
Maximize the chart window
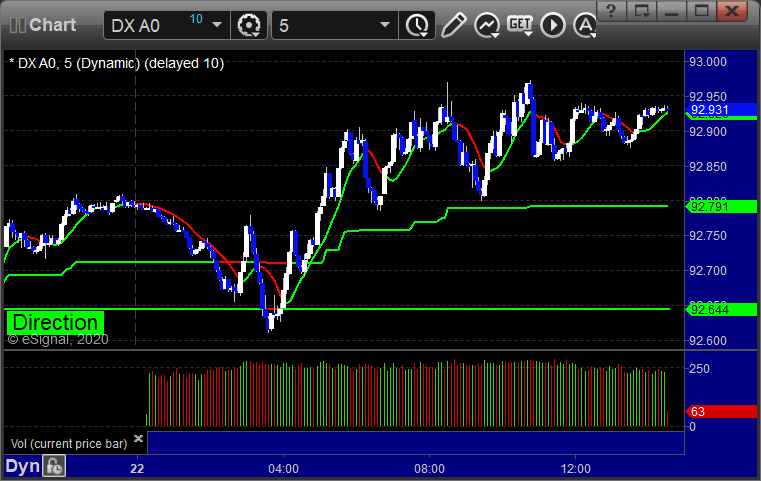(702, 11)
